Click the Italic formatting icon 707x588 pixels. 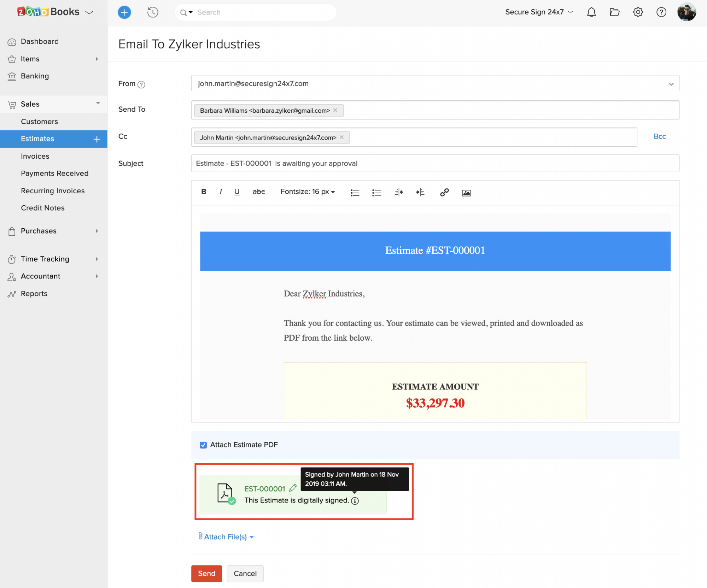pos(221,192)
